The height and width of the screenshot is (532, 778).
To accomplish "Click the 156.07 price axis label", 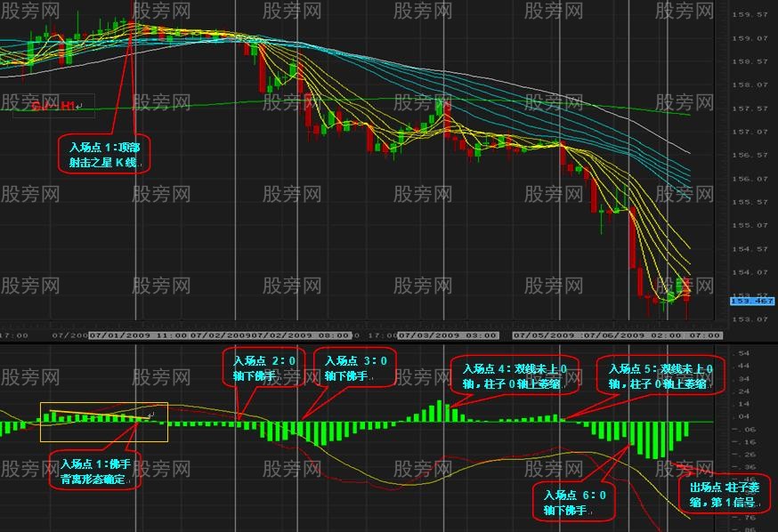I will pyautogui.click(x=750, y=179).
